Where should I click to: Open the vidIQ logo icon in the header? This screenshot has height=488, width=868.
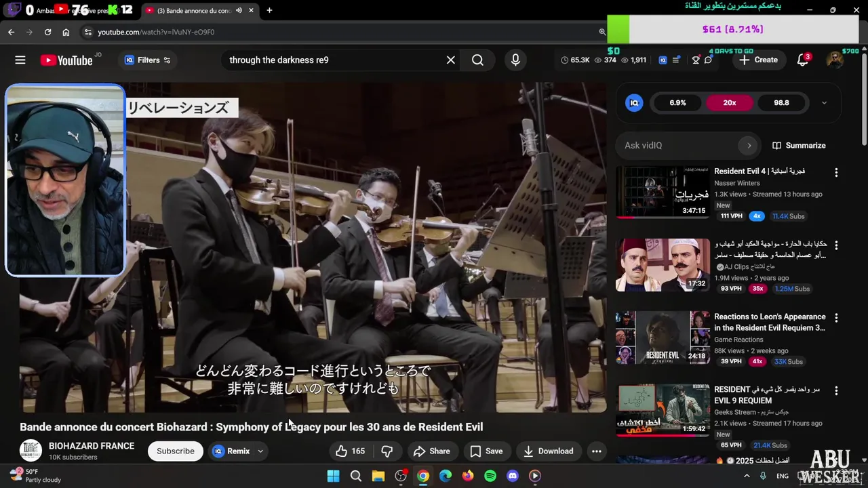pyautogui.click(x=663, y=60)
